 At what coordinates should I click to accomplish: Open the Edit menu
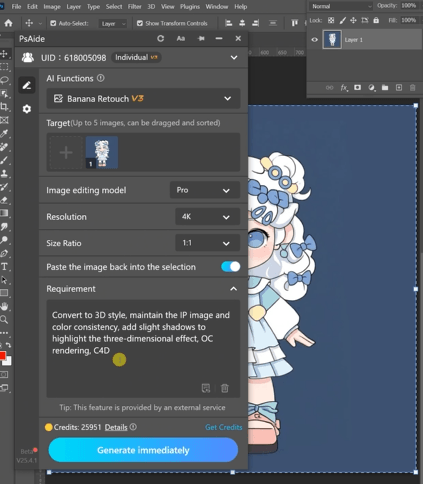click(x=32, y=6)
